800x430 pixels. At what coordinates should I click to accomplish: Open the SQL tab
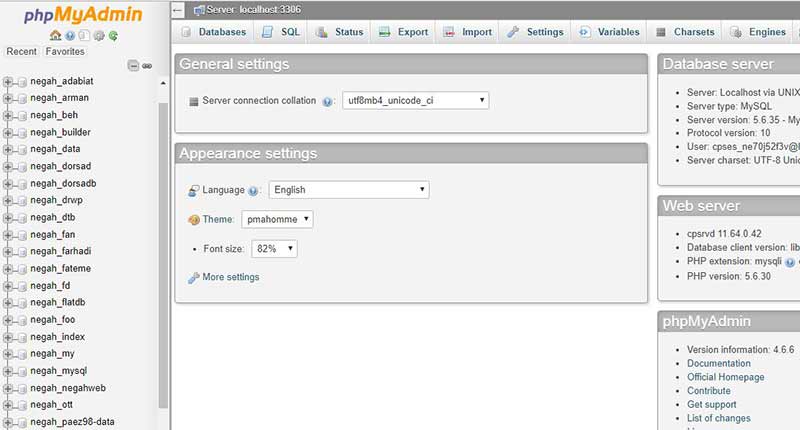pos(281,32)
